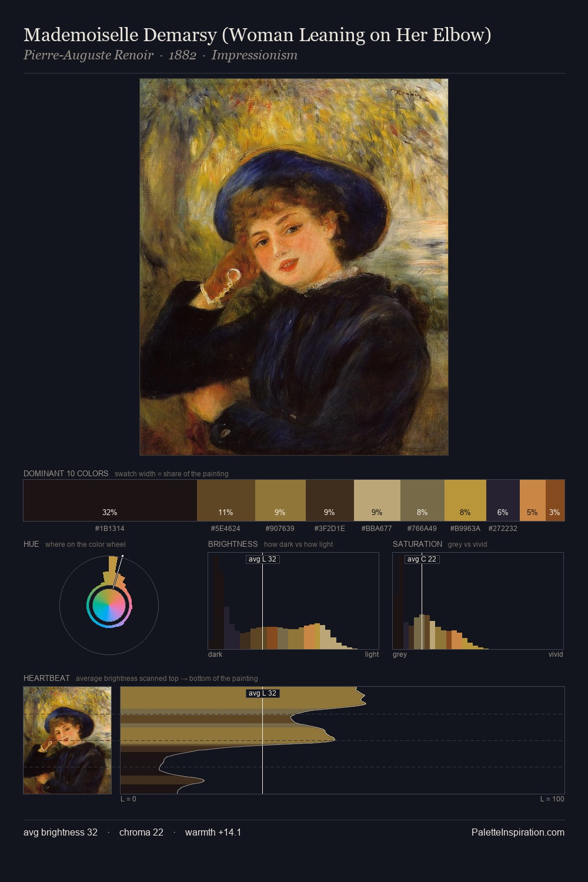Click the hex code label #907639
Screen dimensions: 588x882
(280, 529)
